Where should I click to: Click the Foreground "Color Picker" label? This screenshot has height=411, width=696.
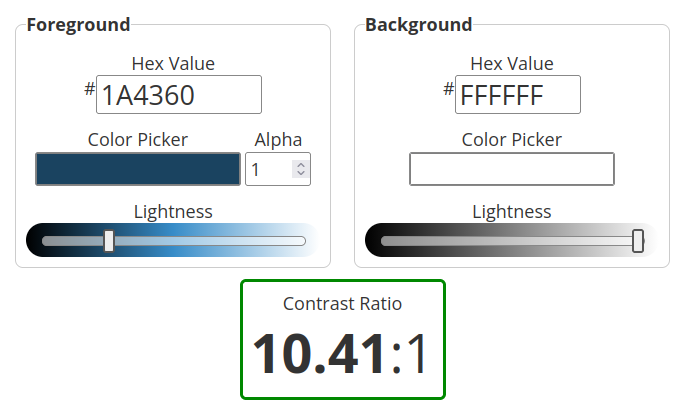point(138,140)
